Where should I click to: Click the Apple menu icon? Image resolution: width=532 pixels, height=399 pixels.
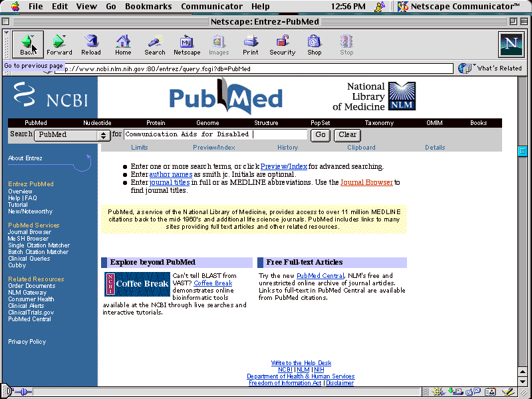(15, 6)
